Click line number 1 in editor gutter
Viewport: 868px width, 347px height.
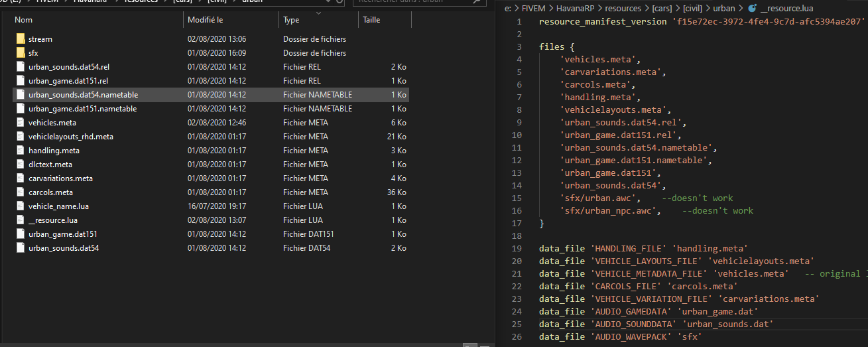(x=520, y=21)
